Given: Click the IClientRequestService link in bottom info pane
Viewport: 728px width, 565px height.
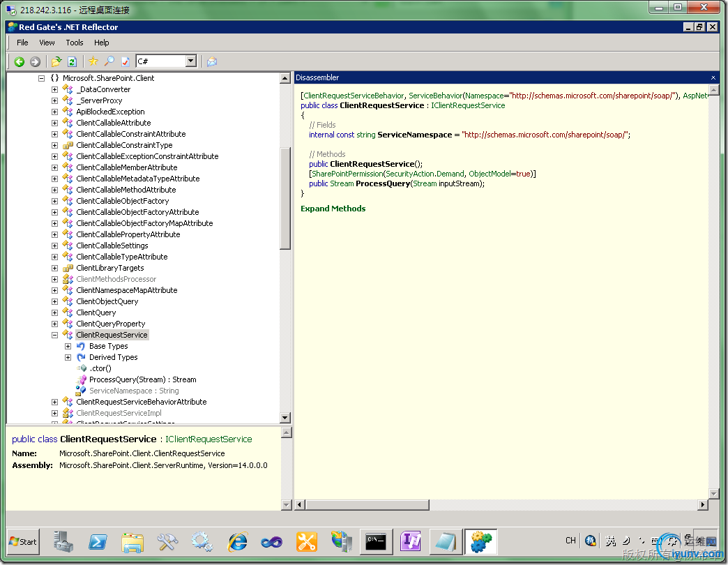Looking at the screenshot, I should tap(209, 439).
